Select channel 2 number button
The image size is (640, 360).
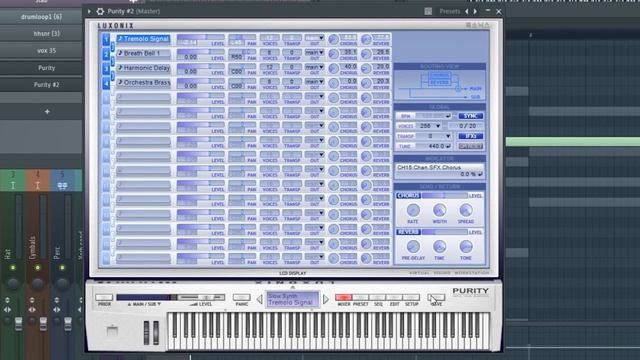[106, 54]
